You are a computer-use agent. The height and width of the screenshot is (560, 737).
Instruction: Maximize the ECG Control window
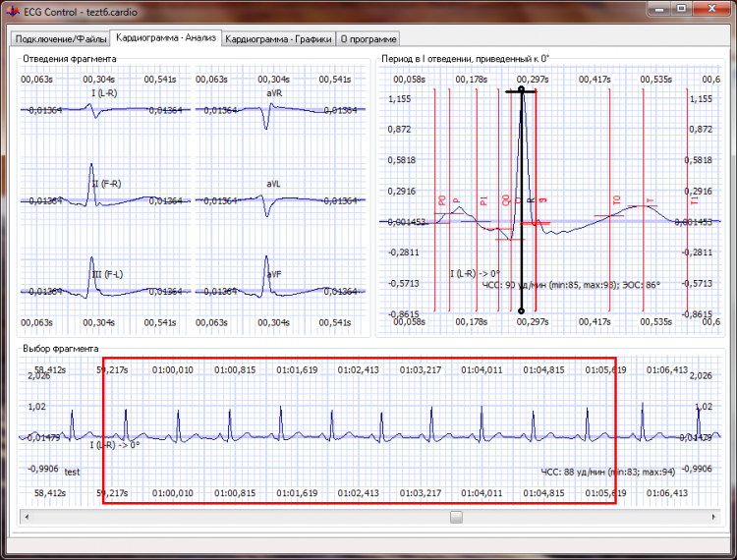click(x=681, y=9)
